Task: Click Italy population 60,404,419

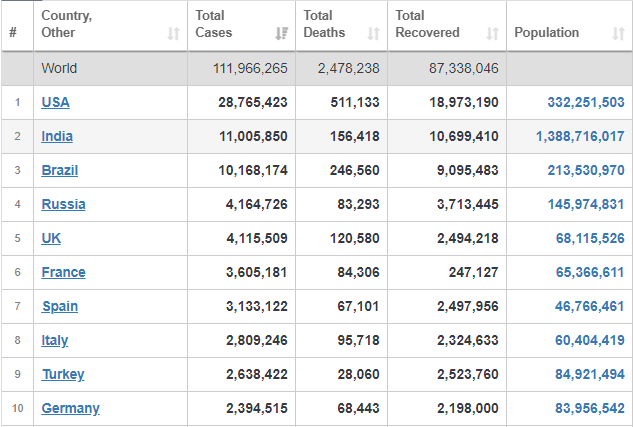Action: (589, 340)
